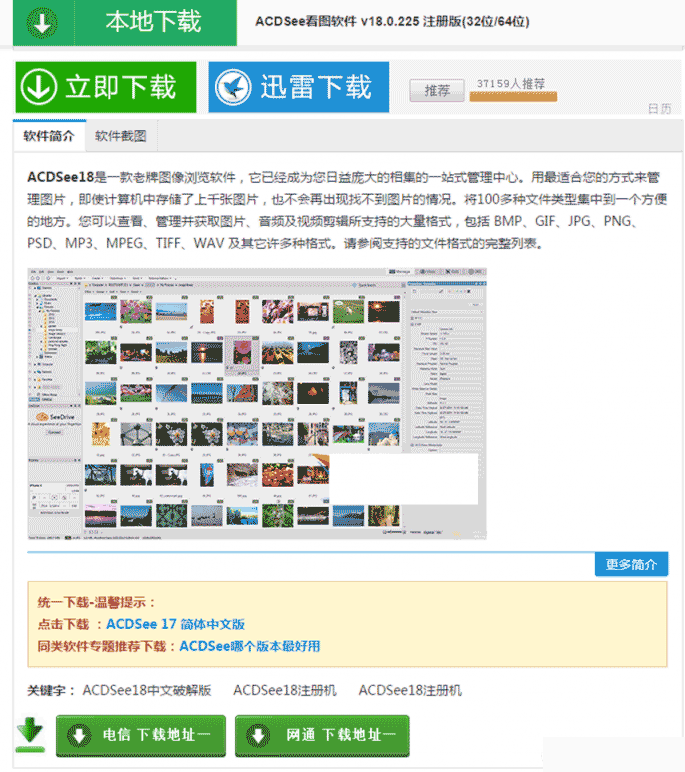Click the arrow icon on 电信 下载地址一
The height and width of the screenshot is (772, 685).
pyautogui.click(x=78, y=736)
